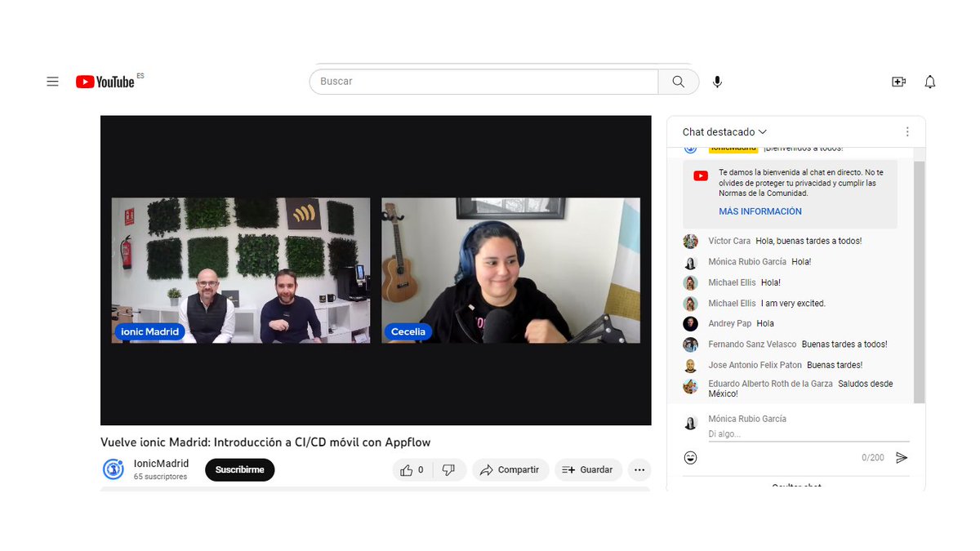980x551 pixels.
Task: Dislike the video with thumbs down
Action: point(448,470)
